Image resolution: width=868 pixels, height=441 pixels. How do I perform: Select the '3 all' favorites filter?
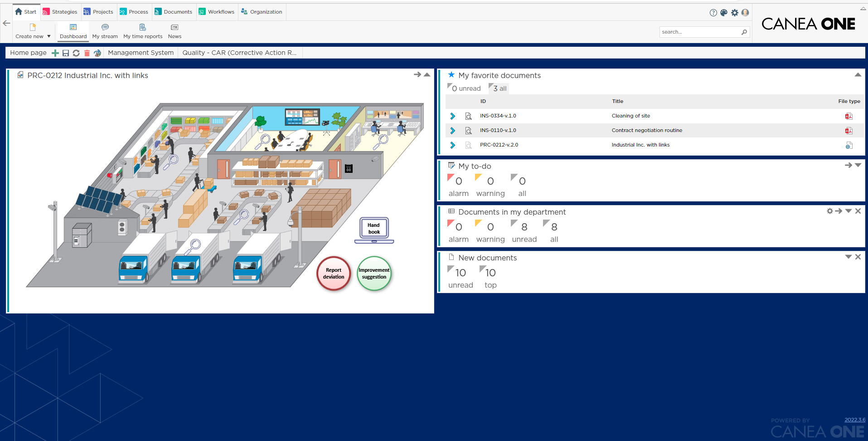click(x=498, y=88)
